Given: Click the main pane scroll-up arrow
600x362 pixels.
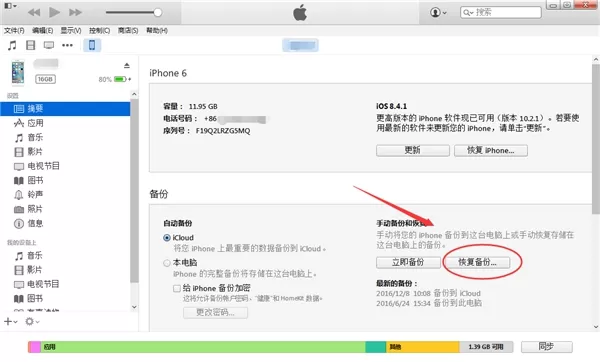Looking at the screenshot, I should [x=596, y=60].
